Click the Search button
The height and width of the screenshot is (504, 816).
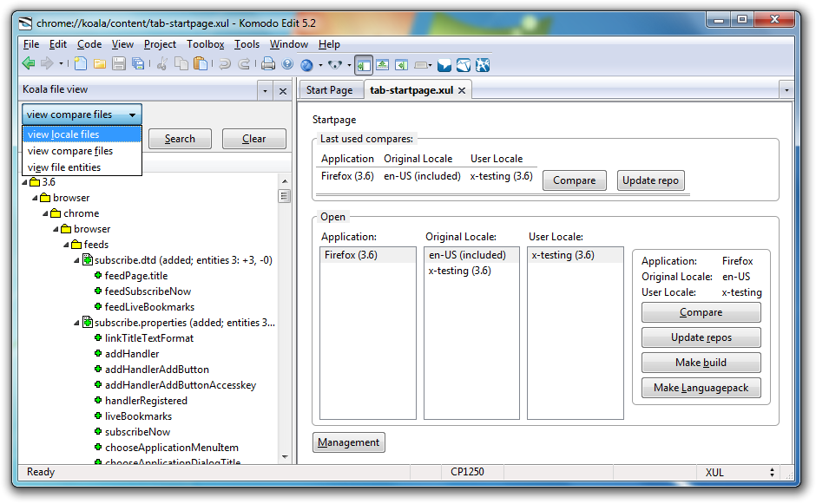point(180,139)
